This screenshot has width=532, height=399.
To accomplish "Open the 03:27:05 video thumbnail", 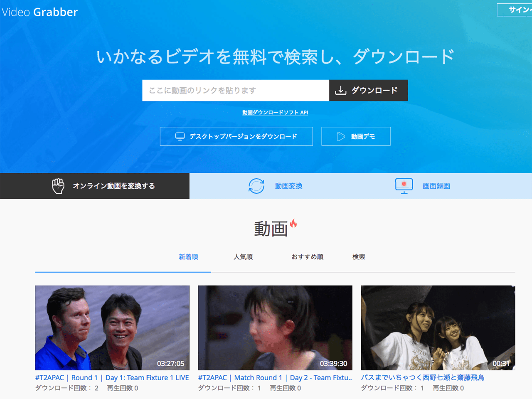I will (x=112, y=328).
